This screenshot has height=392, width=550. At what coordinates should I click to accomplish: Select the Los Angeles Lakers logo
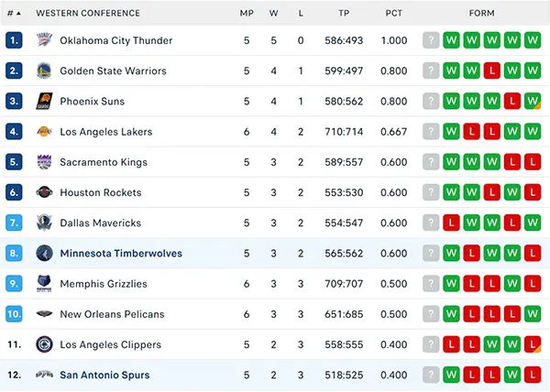(x=45, y=131)
